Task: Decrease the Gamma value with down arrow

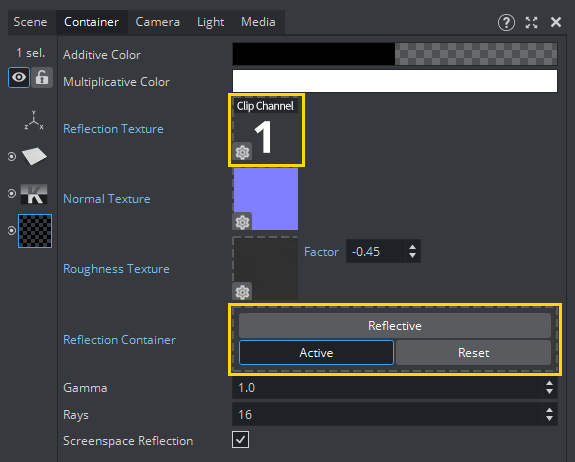Action: (x=549, y=392)
